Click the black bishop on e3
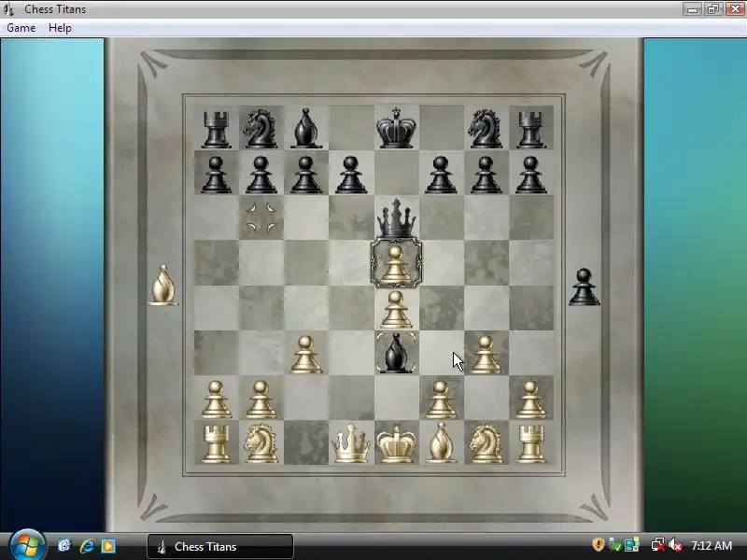 396,353
